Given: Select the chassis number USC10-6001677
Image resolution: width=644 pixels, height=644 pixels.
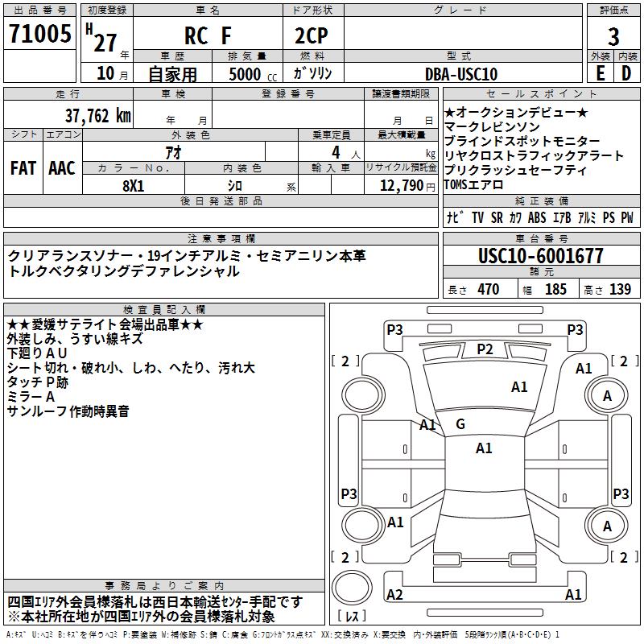Looking at the screenshot, I should pos(541,255).
